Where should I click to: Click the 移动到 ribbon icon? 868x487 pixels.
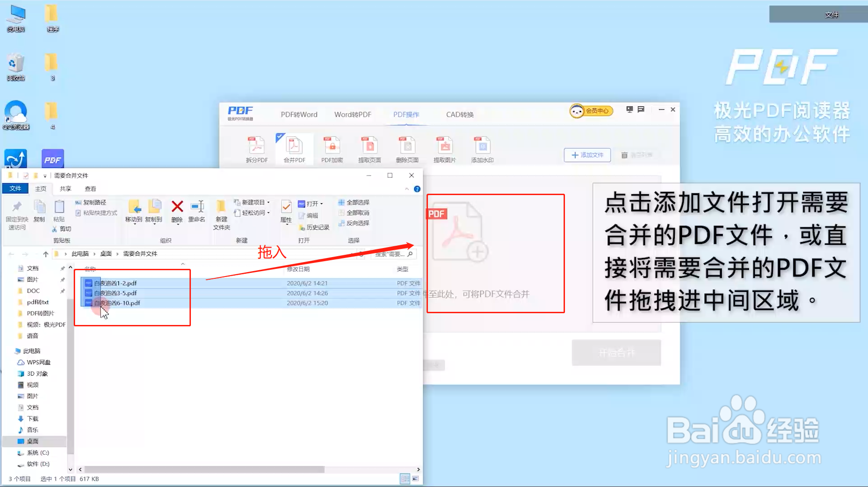[134, 211]
